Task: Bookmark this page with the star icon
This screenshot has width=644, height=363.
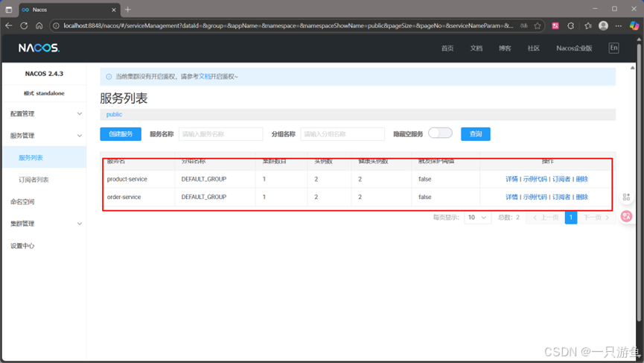Action: click(538, 25)
